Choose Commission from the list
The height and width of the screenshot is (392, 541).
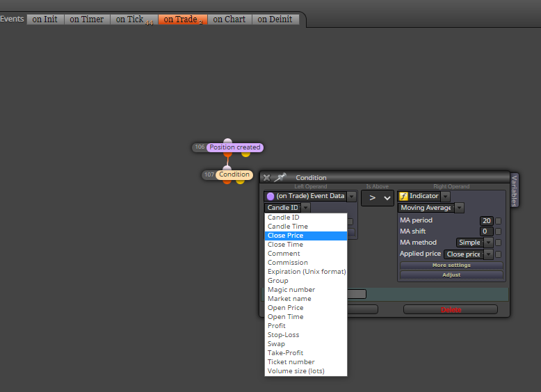(x=306, y=263)
